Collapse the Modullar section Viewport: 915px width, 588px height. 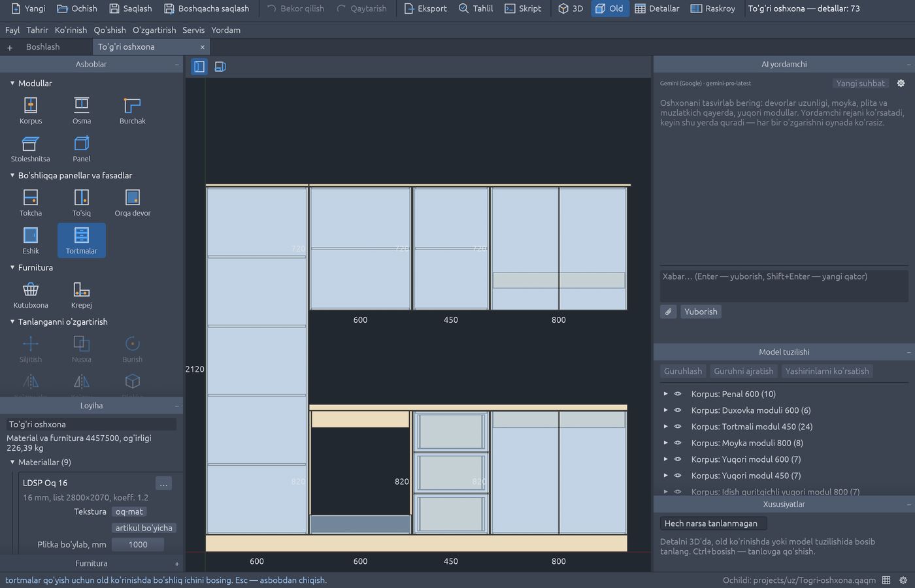click(x=12, y=83)
